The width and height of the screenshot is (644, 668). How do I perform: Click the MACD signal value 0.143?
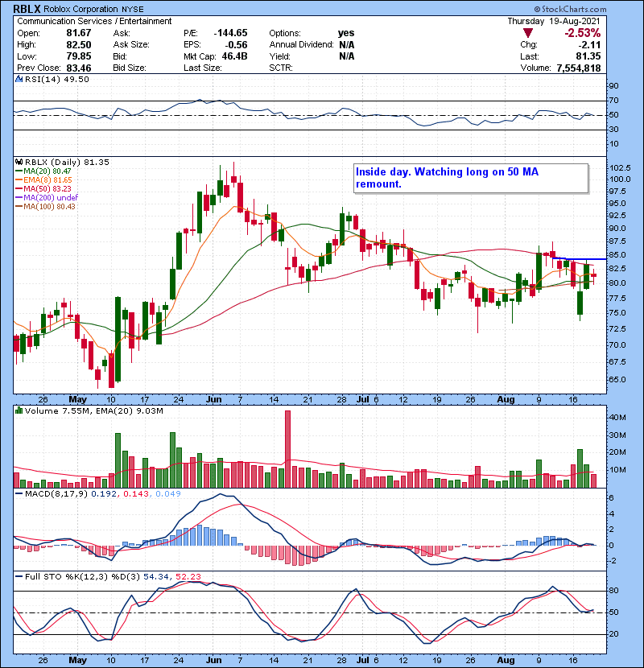click(x=136, y=494)
